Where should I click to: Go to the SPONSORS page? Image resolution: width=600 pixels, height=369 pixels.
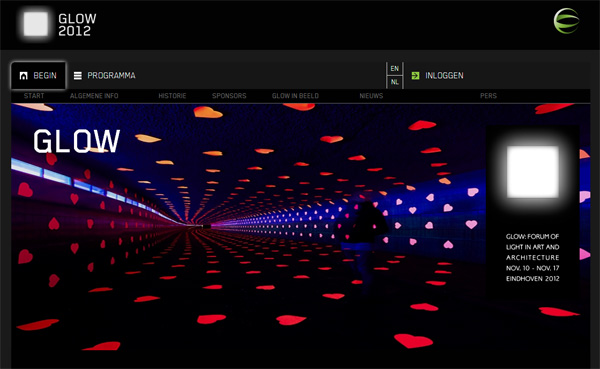(229, 96)
